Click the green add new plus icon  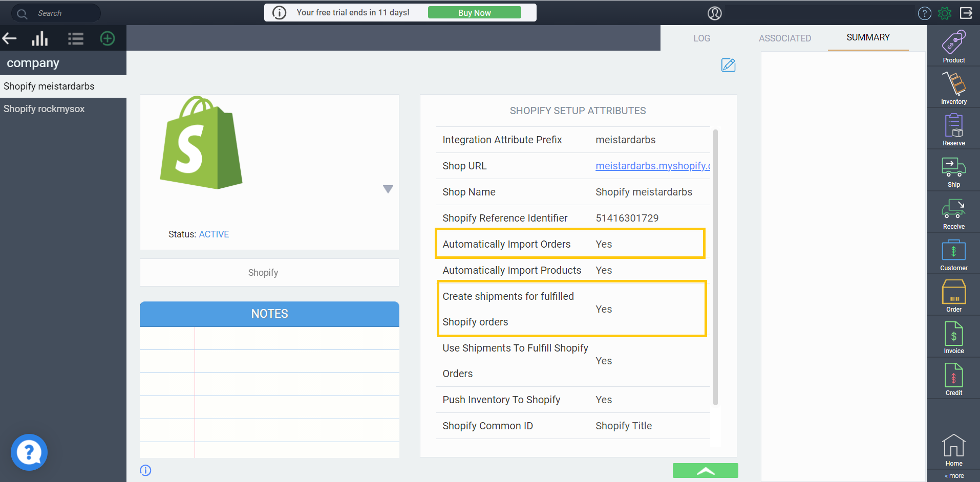(x=108, y=38)
